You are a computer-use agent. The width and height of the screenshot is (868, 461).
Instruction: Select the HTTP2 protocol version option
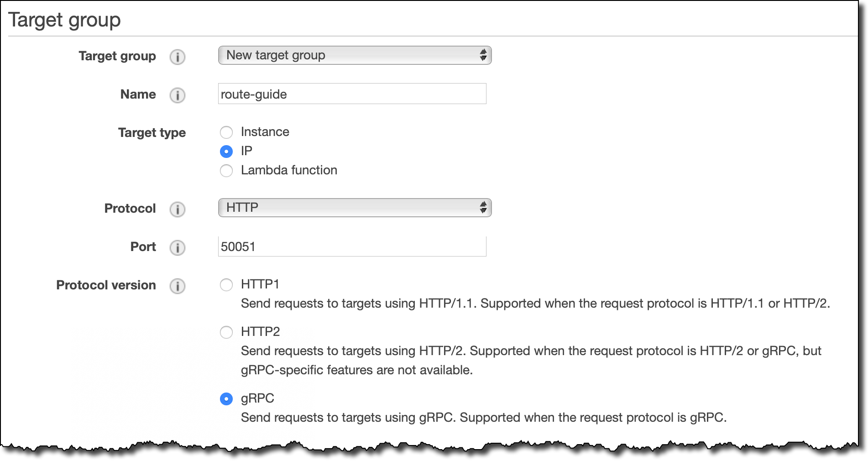(226, 332)
